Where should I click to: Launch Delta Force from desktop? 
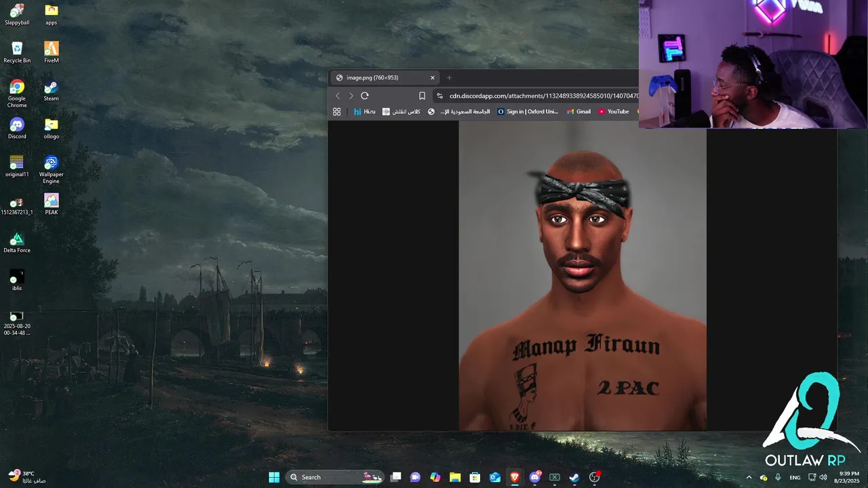coord(17,242)
